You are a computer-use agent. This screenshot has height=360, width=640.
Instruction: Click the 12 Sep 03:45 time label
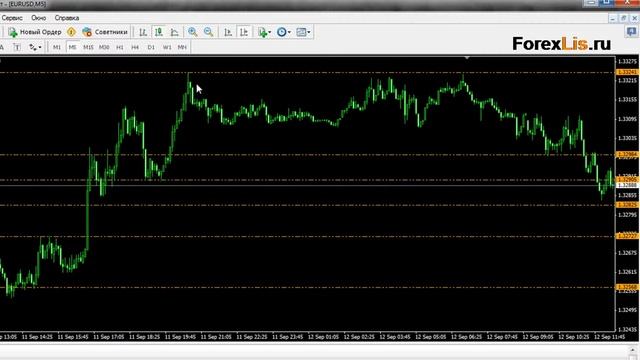395,337
